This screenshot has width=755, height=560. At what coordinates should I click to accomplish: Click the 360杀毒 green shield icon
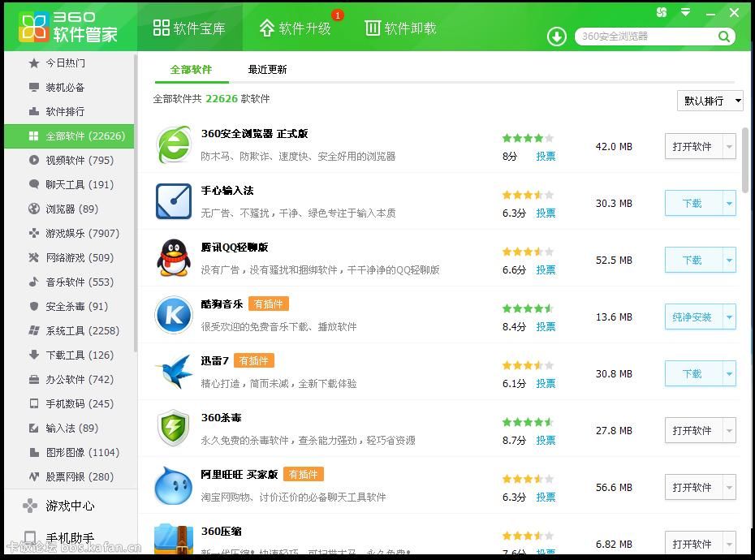(x=173, y=430)
